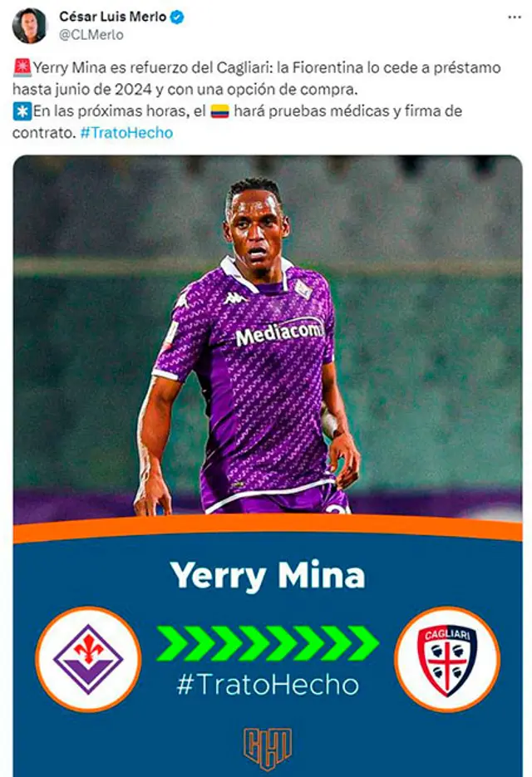Open the @CLMerlo handle link

(x=91, y=35)
